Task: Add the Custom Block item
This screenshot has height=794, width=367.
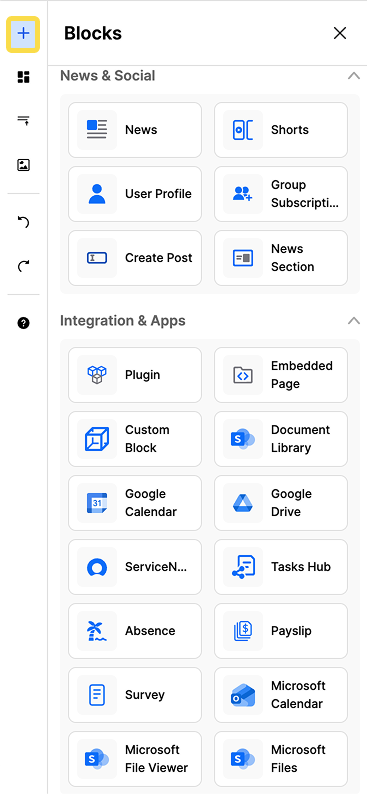Action: (x=135, y=439)
